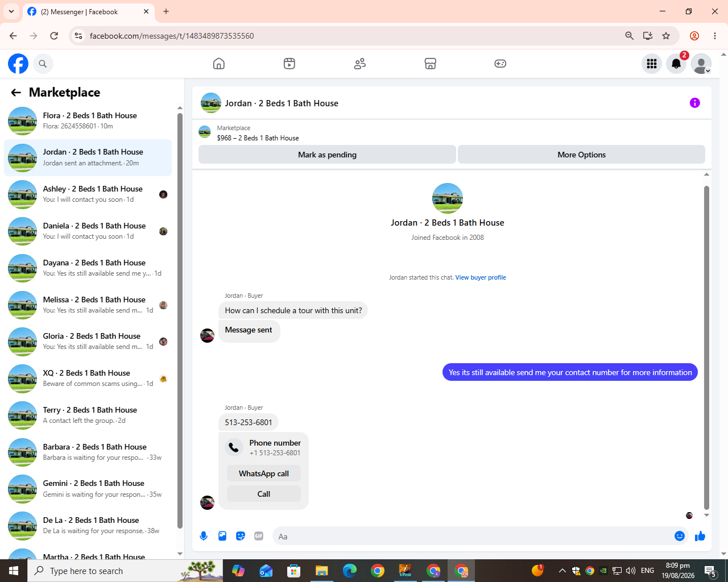
Task: Open More Options for the listing
Action: [581, 155]
